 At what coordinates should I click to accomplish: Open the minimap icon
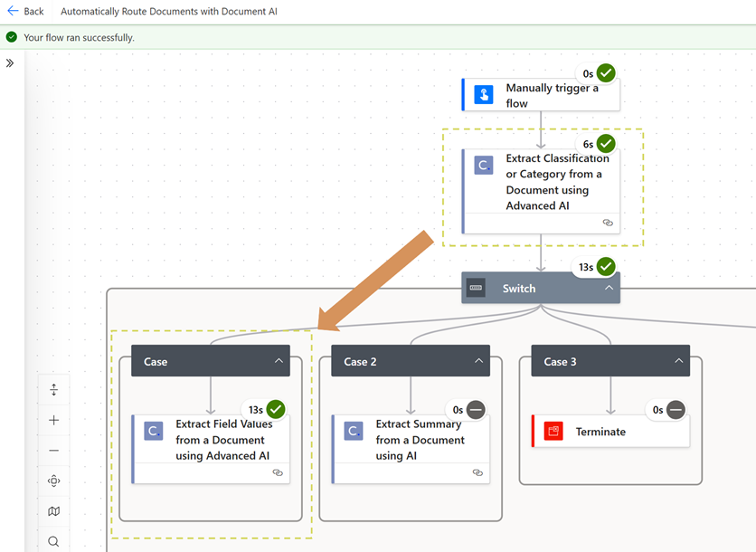coord(53,511)
